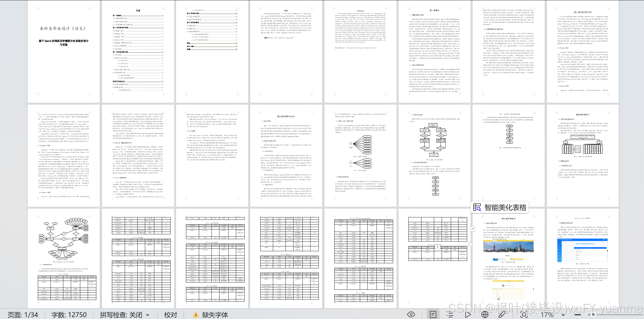Click the zoom slider handle

(x=593, y=314)
